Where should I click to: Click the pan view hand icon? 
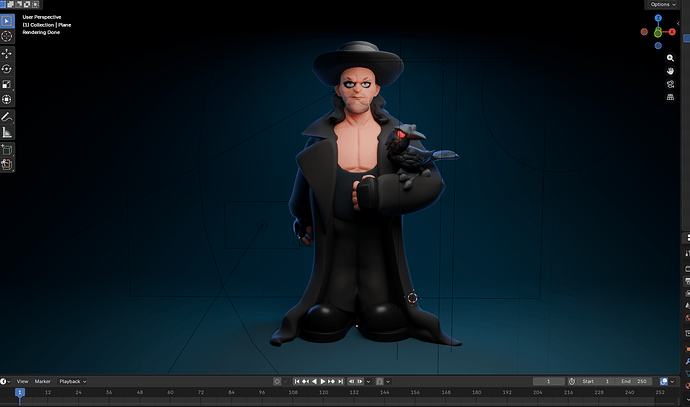coord(670,71)
